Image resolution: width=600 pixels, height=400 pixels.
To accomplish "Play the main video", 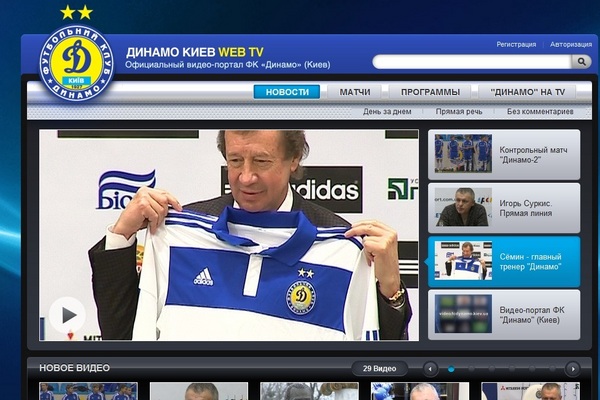I will 68,315.
